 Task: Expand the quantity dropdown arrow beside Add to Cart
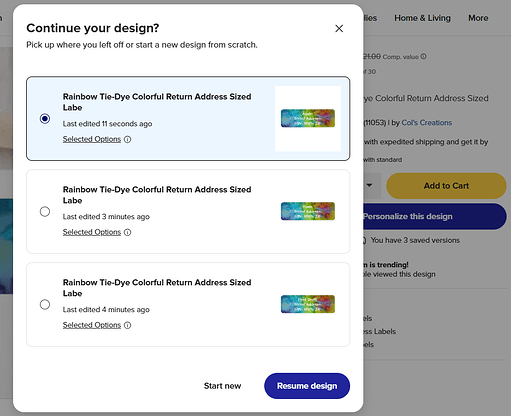pos(369,185)
